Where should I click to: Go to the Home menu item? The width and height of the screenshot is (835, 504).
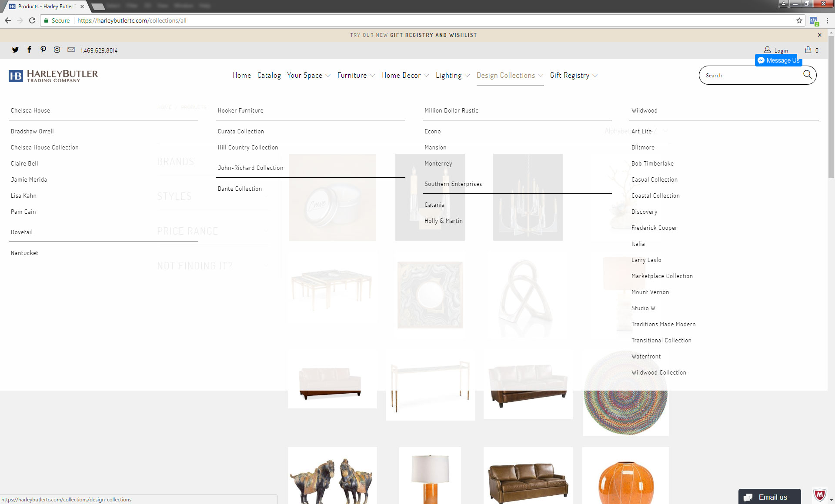(242, 75)
